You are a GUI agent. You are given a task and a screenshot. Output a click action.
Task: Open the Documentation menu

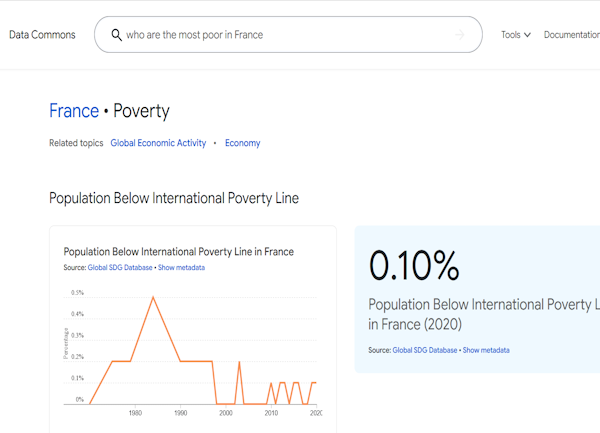tap(572, 35)
